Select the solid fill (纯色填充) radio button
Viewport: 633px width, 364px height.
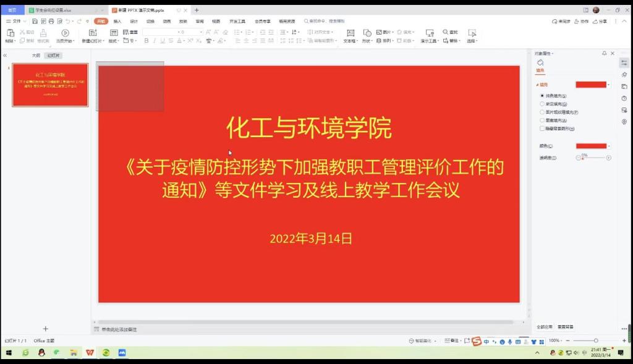542,96
